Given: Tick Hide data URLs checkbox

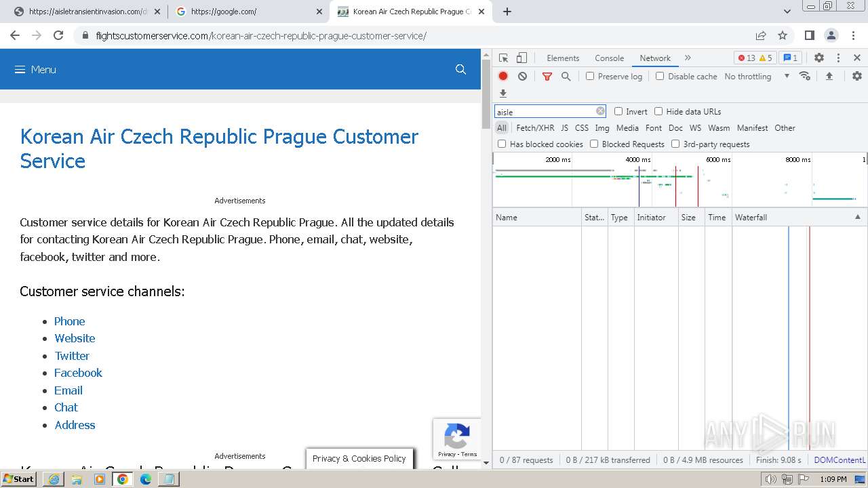Looking at the screenshot, I should (658, 111).
